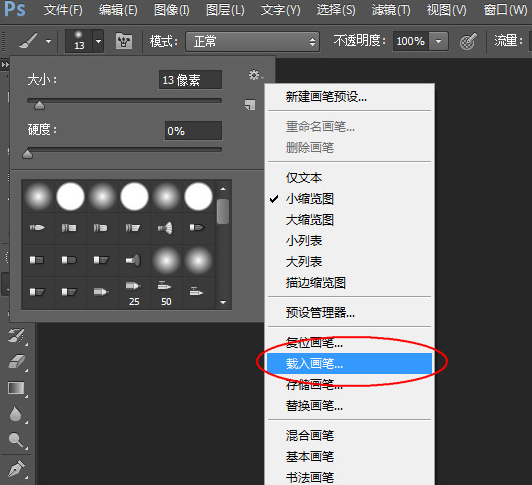The width and height of the screenshot is (532, 485).
Task: Select the Gradient tool
Action: coord(16,388)
